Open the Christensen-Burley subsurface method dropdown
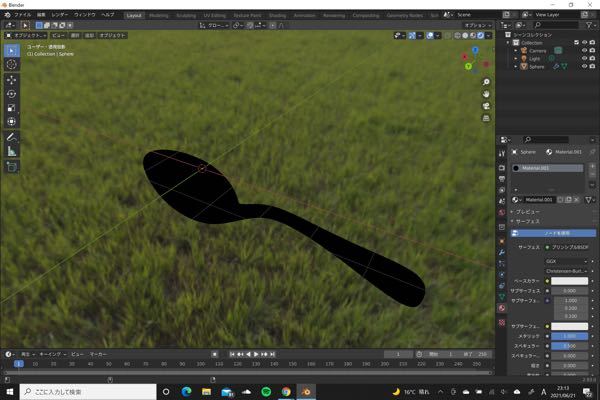 pyautogui.click(x=566, y=271)
